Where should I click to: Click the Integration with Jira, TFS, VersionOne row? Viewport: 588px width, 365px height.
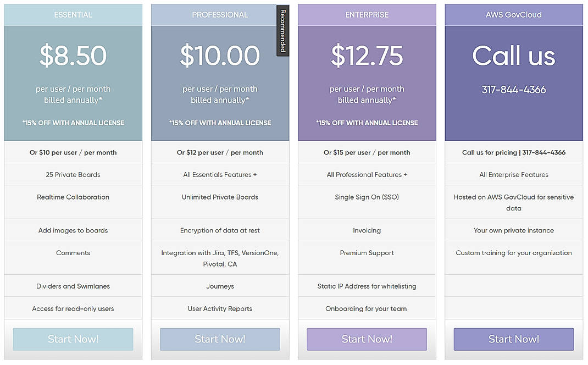pos(220,258)
